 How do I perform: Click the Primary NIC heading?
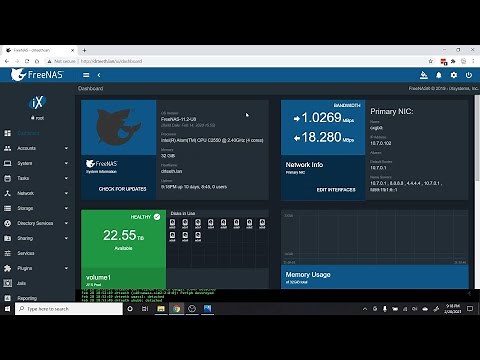coord(392,111)
